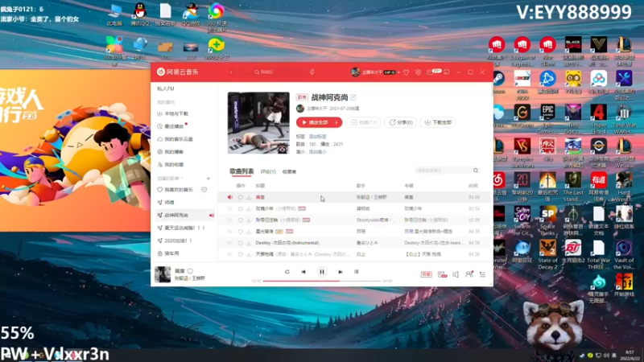Open Epic Games desktop shortcut
Viewport: 644px width, 362px height.
click(x=547, y=118)
